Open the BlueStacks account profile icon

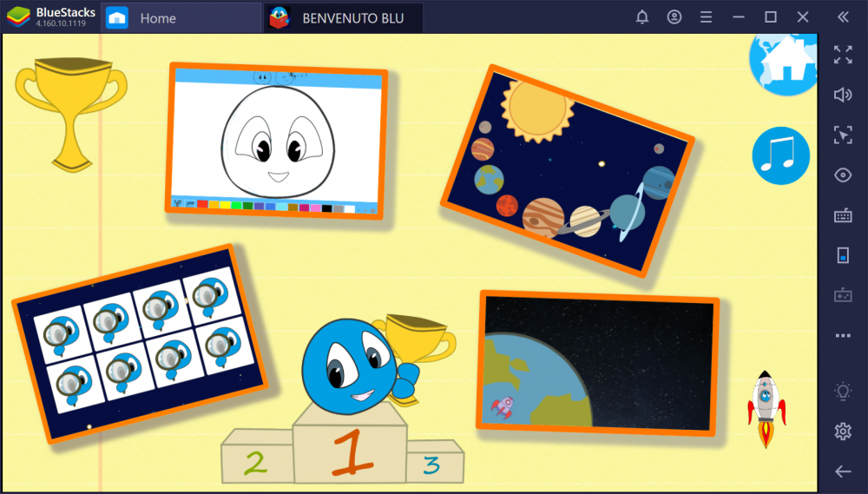point(674,17)
